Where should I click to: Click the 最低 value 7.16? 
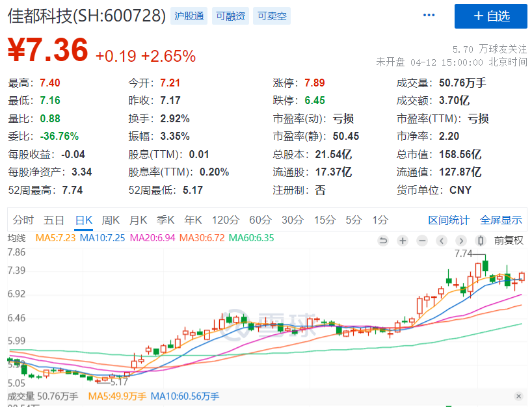point(50,100)
